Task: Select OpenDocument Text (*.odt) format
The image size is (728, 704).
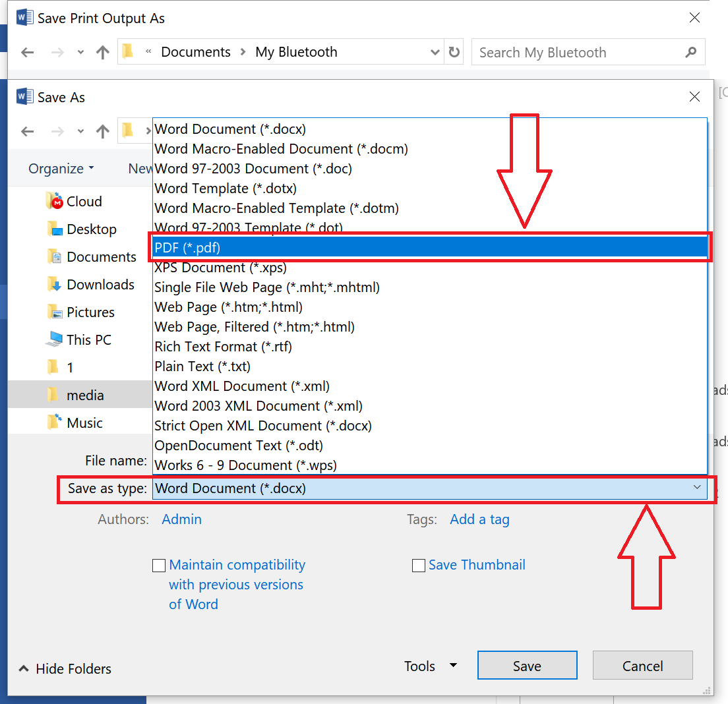Action: point(430,446)
